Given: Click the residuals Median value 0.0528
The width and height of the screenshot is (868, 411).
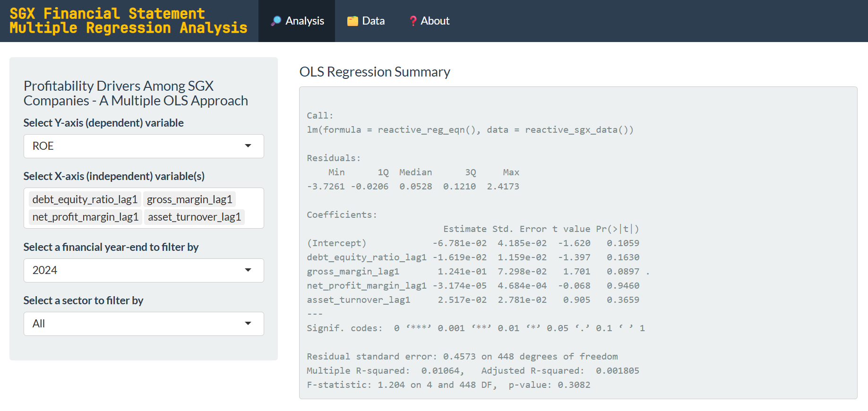Looking at the screenshot, I should tap(415, 187).
